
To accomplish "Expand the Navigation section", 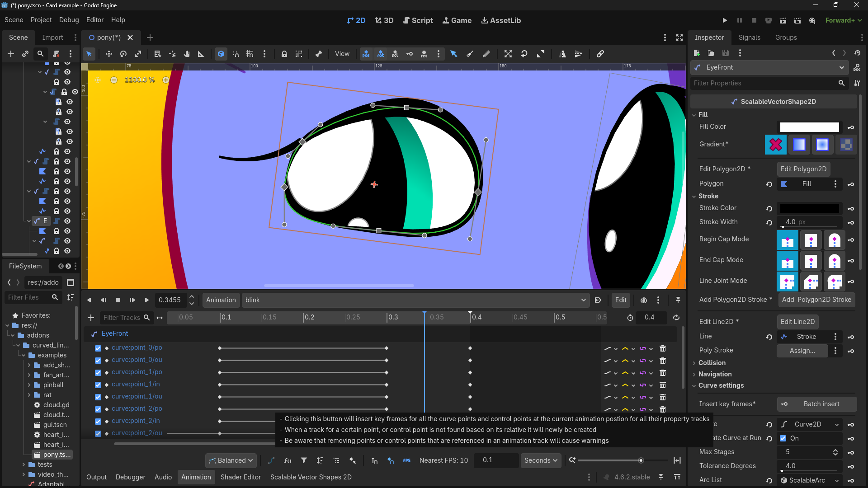I will (x=715, y=374).
